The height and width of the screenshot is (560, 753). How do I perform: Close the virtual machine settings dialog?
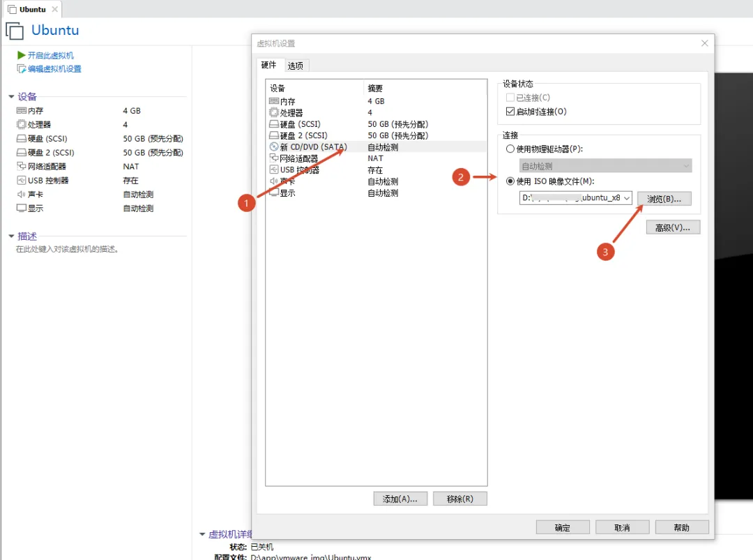coord(704,43)
